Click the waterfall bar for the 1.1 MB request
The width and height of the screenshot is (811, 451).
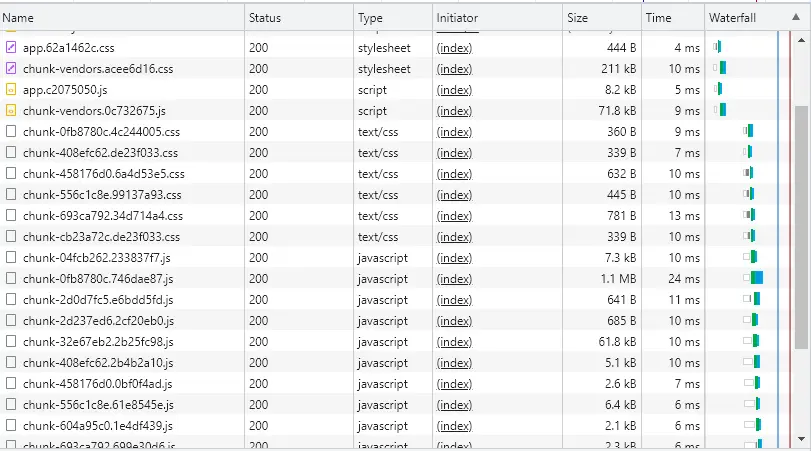coord(757,278)
